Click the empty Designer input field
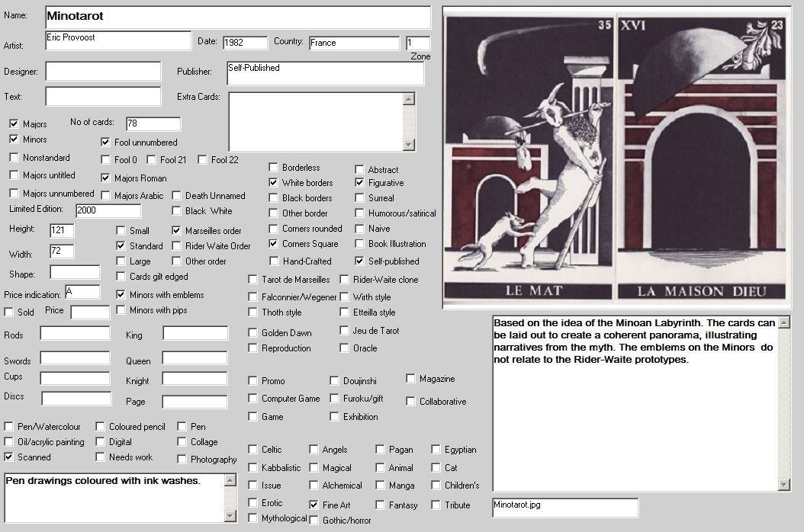 103,72
